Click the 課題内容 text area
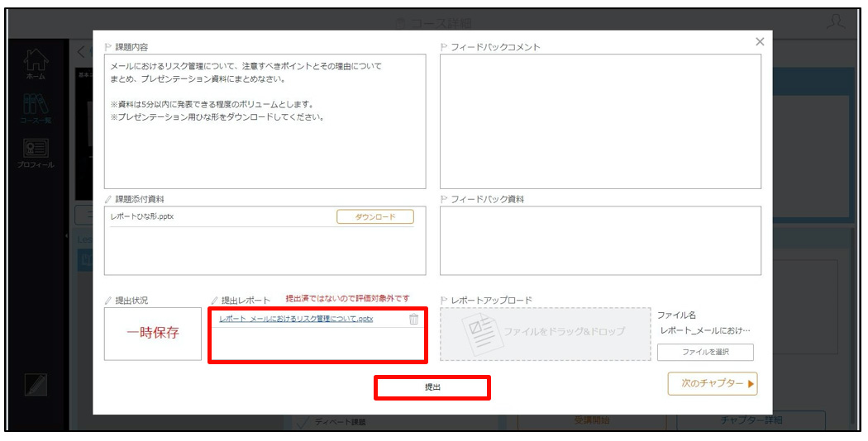This screenshot has width=868, height=441. (265, 121)
